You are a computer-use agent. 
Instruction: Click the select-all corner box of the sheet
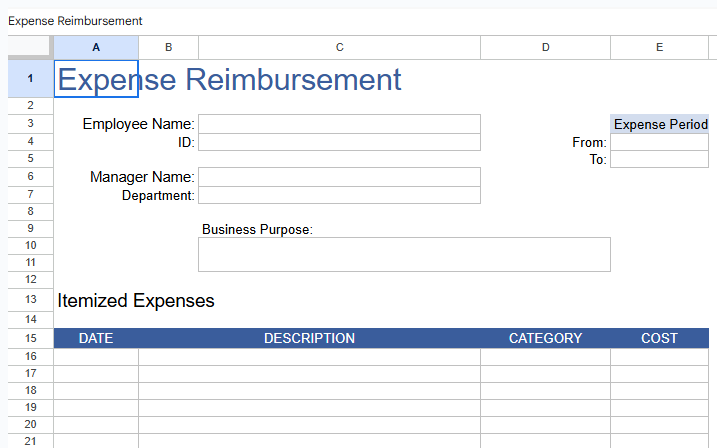click(x=30, y=47)
